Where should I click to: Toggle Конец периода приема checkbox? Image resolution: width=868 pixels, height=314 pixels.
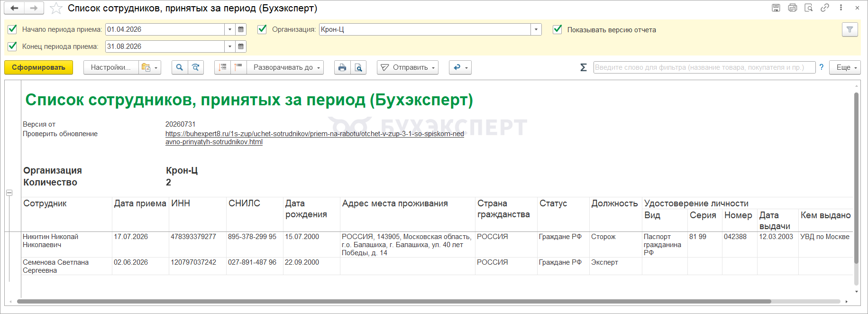click(13, 46)
